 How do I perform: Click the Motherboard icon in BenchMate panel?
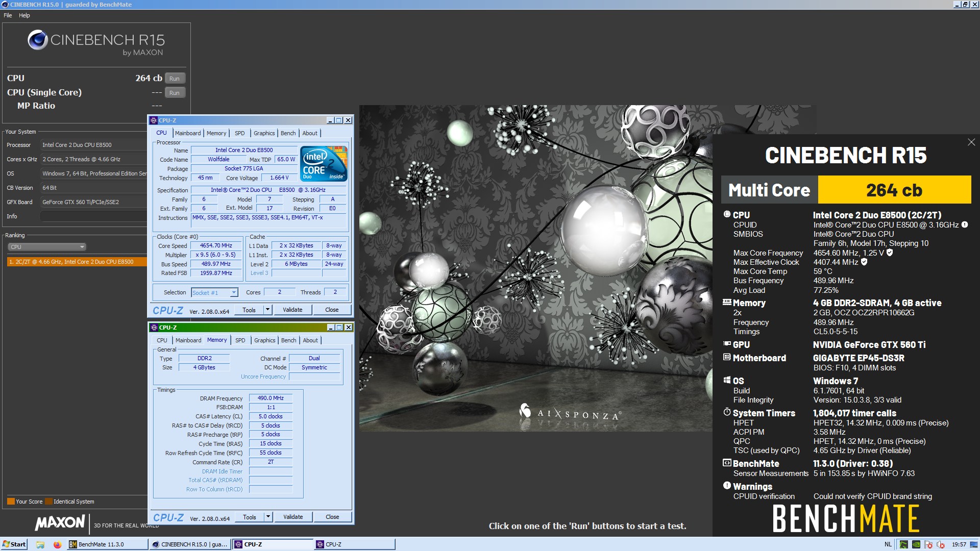pyautogui.click(x=727, y=357)
